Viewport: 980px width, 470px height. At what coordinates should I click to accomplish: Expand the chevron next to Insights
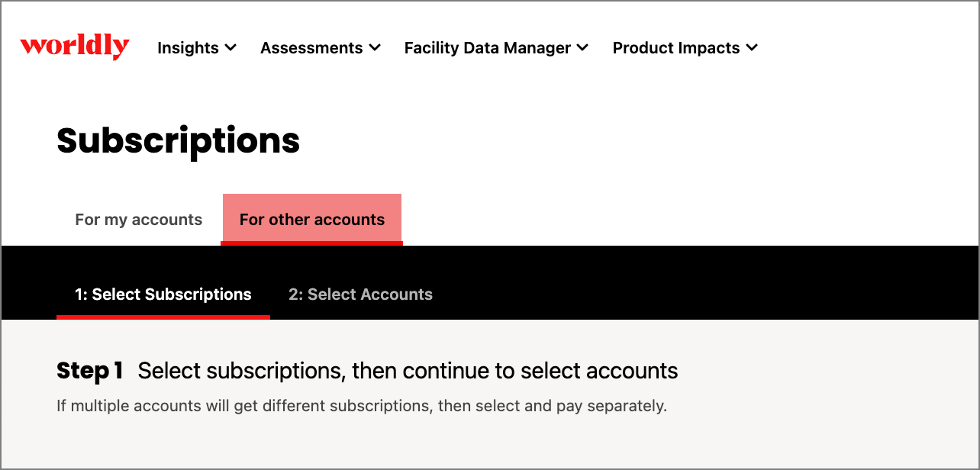click(x=231, y=48)
